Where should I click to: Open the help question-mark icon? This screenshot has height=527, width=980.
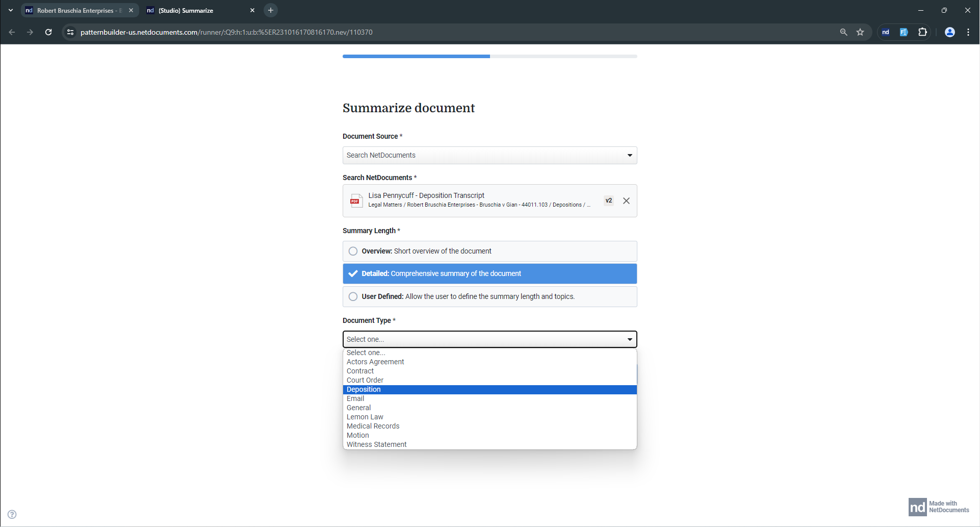coord(12,514)
